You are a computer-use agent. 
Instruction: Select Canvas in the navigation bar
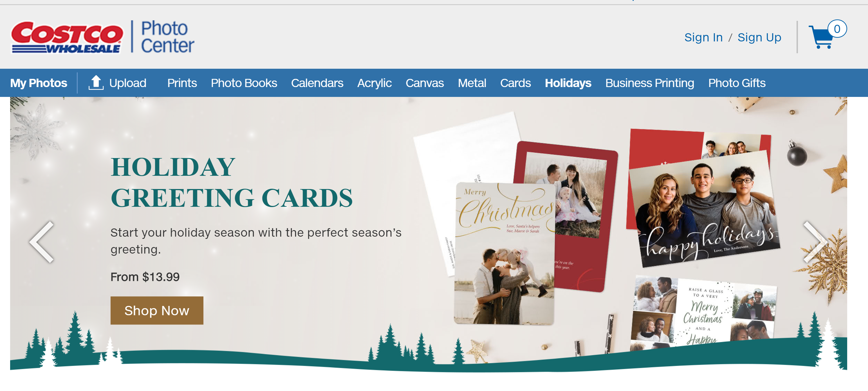point(425,83)
